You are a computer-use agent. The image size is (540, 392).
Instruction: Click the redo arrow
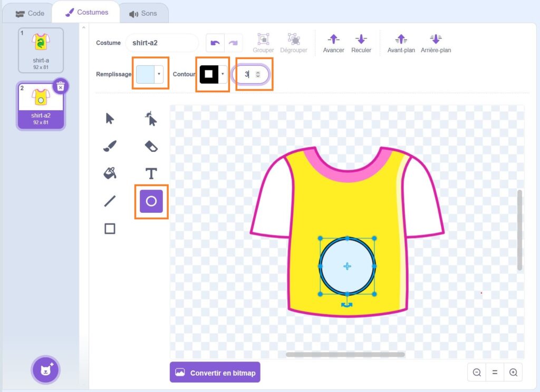point(233,43)
